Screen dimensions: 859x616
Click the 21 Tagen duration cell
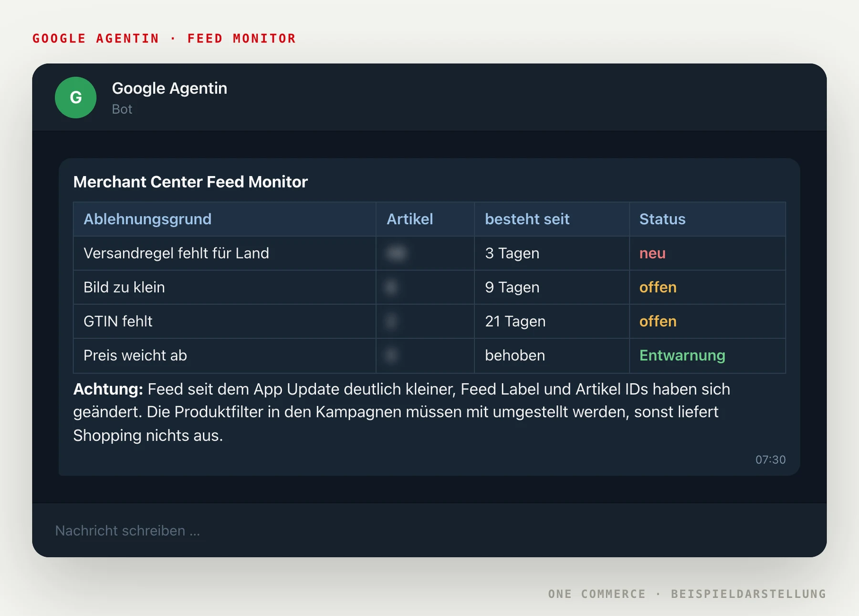coord(552,321)
